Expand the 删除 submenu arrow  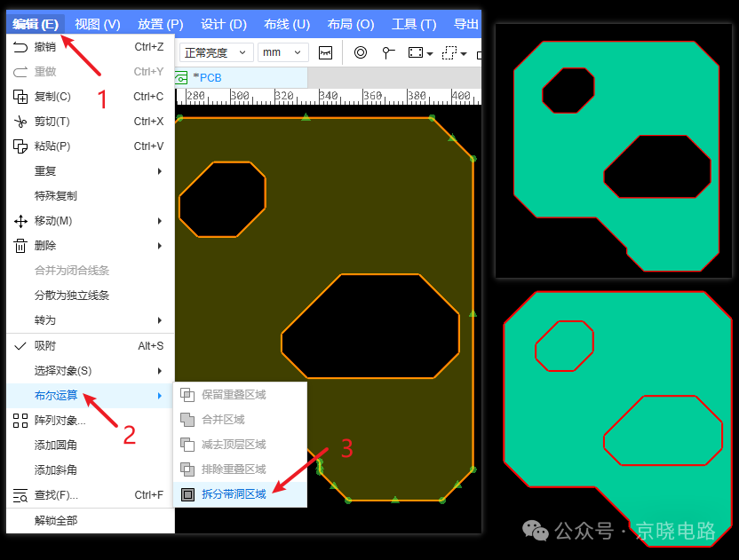(160, 246)
